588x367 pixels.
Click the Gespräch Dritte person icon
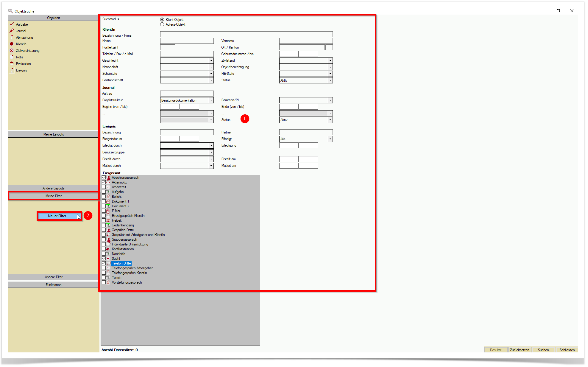(x=109, y=230)
